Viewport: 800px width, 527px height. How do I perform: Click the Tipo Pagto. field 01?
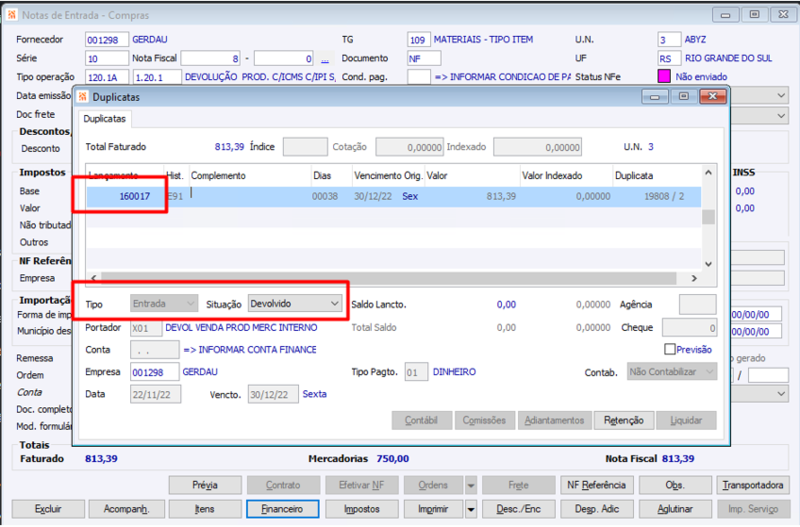[416, 372]
